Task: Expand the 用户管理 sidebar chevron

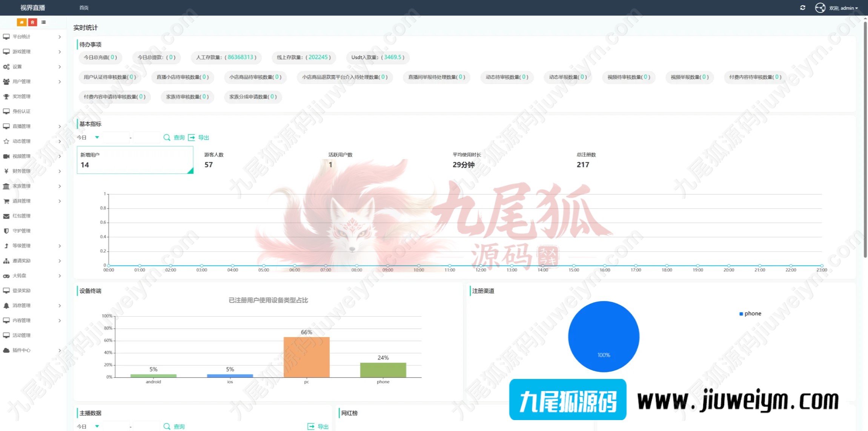Action: (60, 82)
